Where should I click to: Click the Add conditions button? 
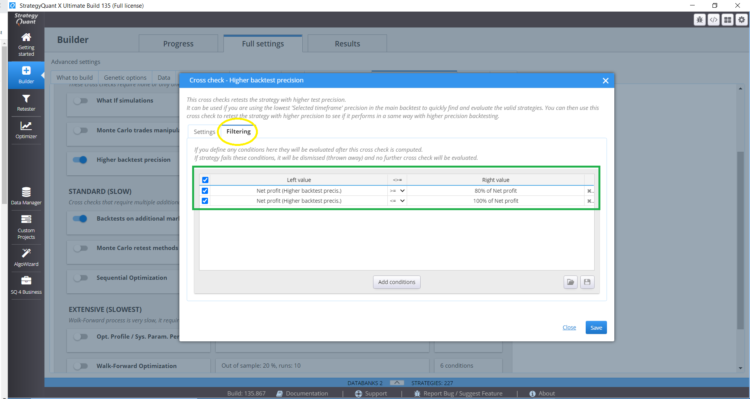[x=397, y=282]
